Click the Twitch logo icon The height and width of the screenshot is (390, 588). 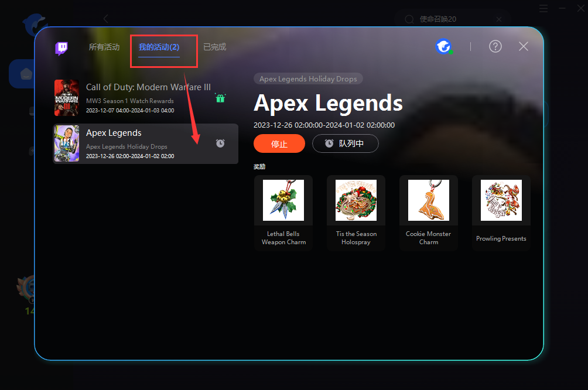pyautogui.click(x=61, y=47)
